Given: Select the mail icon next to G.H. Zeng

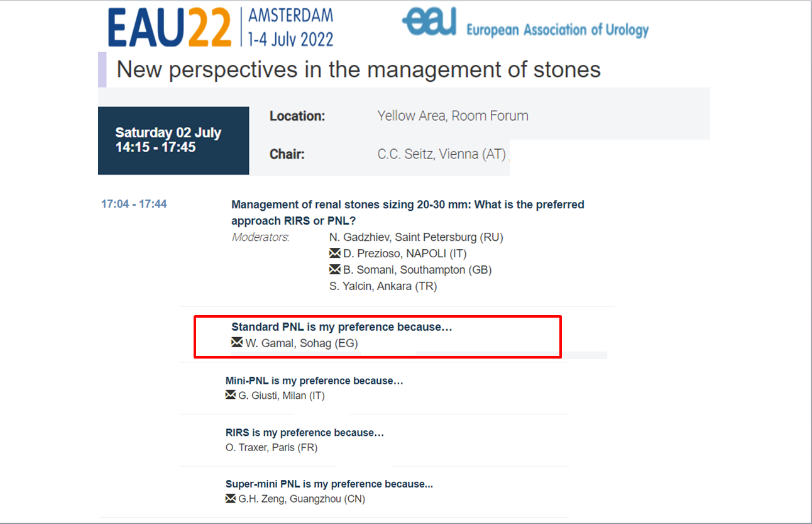Looking at the screenshot, I should point(231,499).
